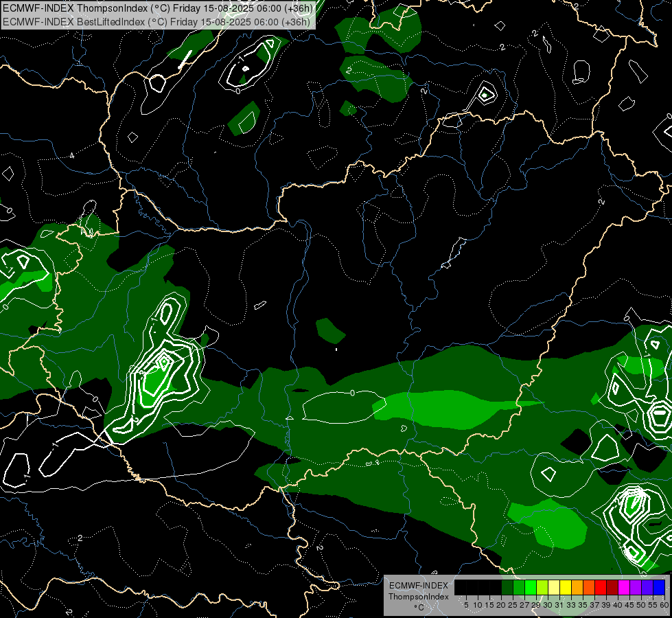Click legend tick value '55'
The height and width of the screenshot is (618, 672).
[x=653, y=605]
